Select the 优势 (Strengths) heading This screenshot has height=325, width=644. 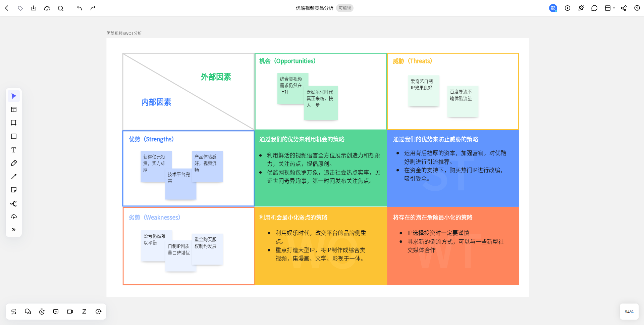point(151,139)
